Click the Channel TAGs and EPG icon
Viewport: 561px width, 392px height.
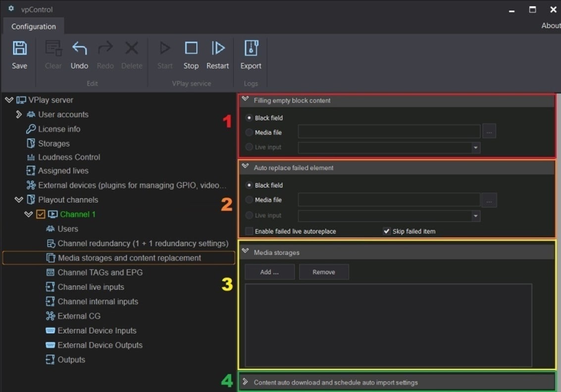[x=51, y=273]
